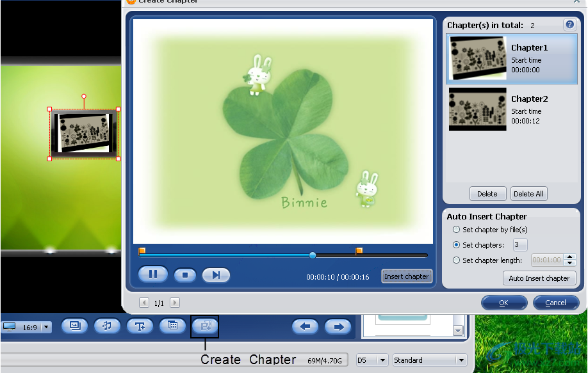Click the 1/1 page indicator
The image size is (588, 373).
(x=159, y=303)
